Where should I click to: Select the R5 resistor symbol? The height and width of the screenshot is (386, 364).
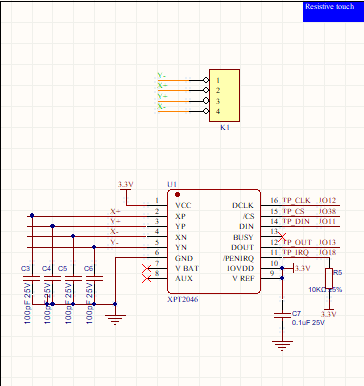point(329,278)
